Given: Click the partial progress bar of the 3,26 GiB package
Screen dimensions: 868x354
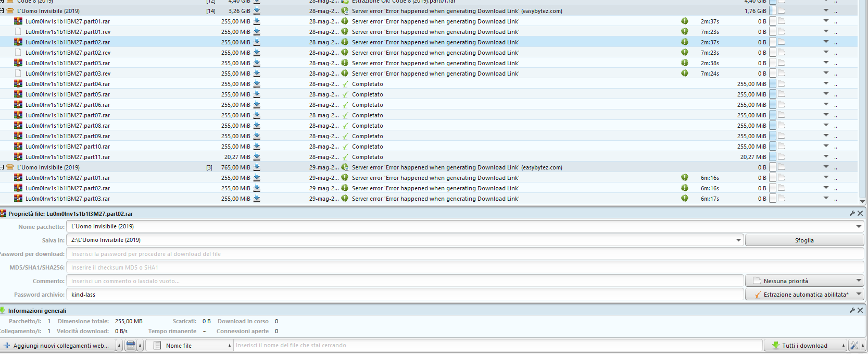Looking at the screenshot, I should point(773,10).
